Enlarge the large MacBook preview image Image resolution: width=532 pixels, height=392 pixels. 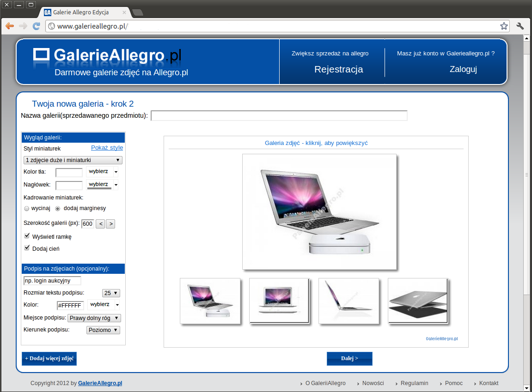[x=319, y=212]
